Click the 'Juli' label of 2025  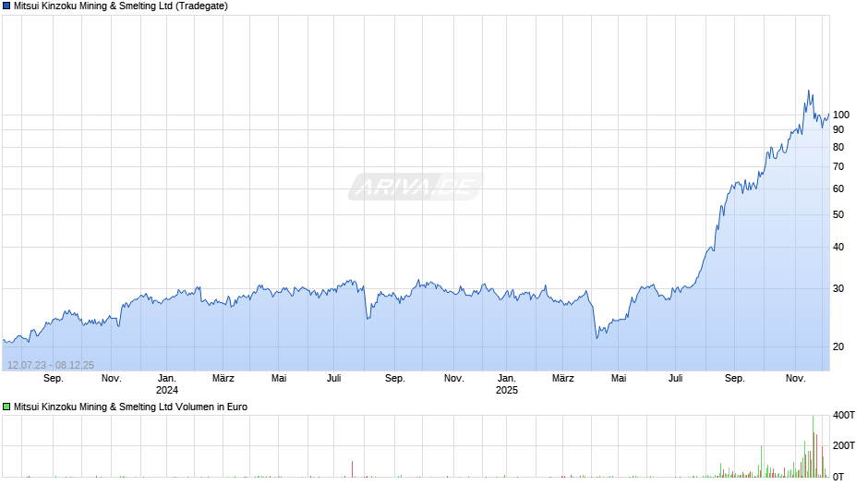coord(675,379)
